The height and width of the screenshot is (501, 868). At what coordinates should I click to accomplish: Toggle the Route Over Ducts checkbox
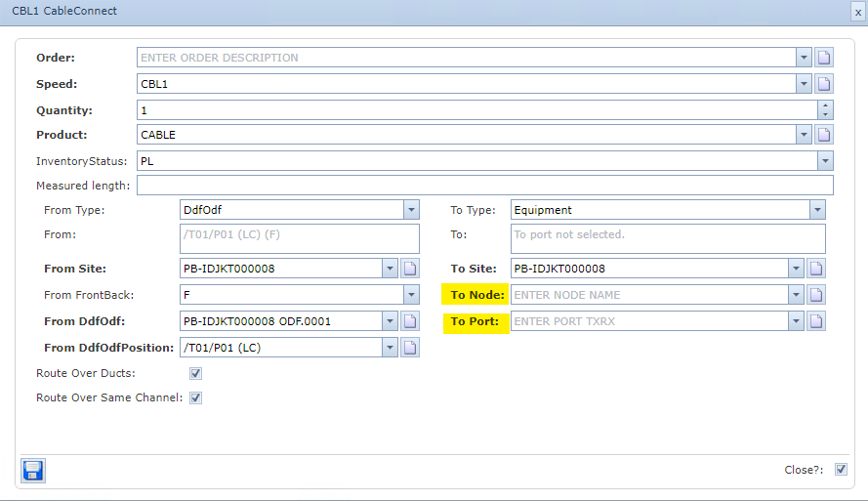tap(195, 373)
